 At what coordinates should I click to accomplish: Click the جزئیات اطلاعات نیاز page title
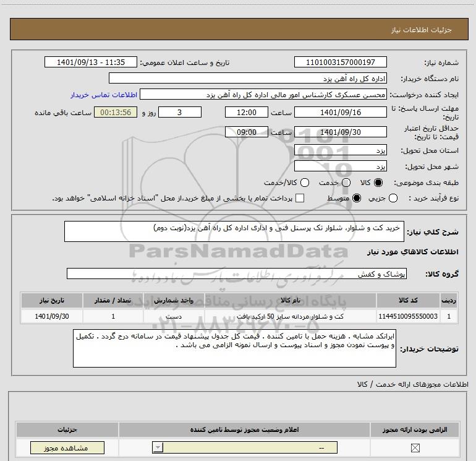(421, 30)
